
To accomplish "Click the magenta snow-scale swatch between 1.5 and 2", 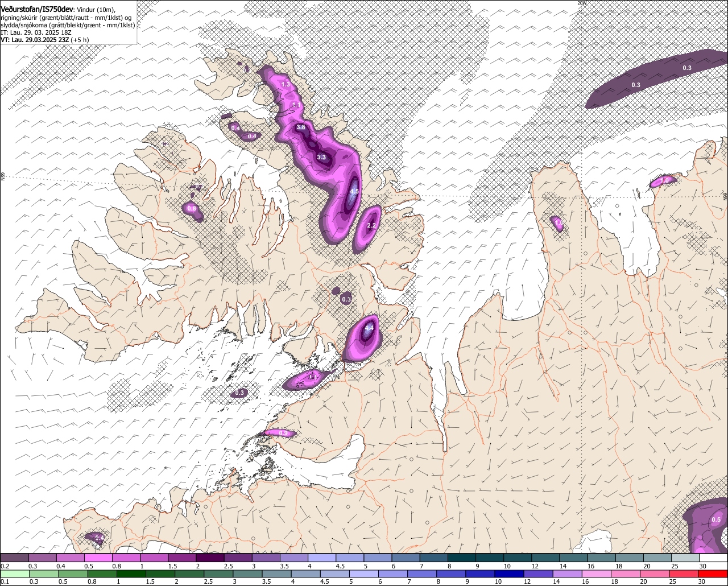I will (x=182, y=558).
